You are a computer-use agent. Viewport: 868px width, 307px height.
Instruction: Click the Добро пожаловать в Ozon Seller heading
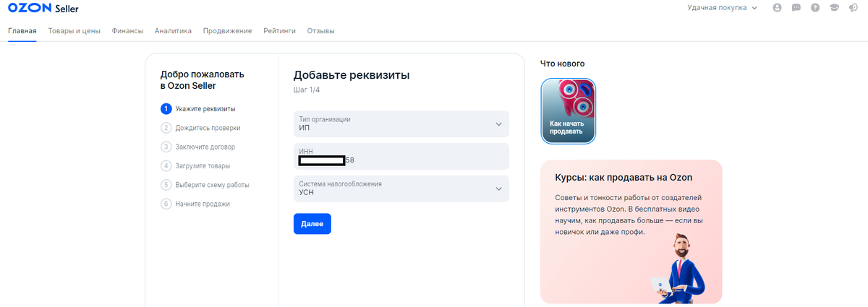pos(203,79)
